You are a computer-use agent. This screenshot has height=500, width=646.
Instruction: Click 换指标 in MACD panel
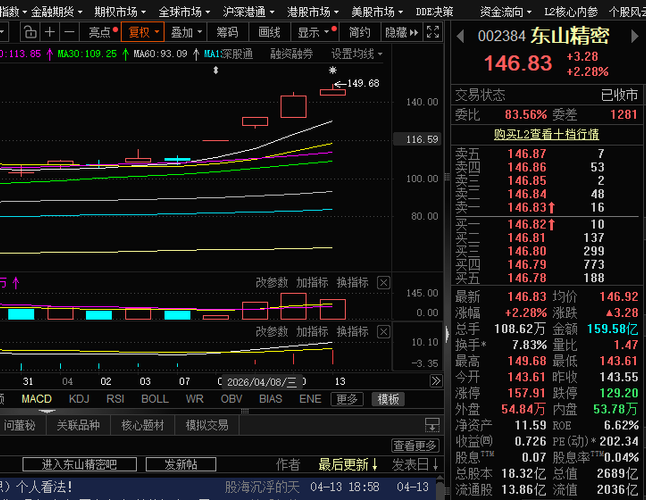tap(352, 332)
